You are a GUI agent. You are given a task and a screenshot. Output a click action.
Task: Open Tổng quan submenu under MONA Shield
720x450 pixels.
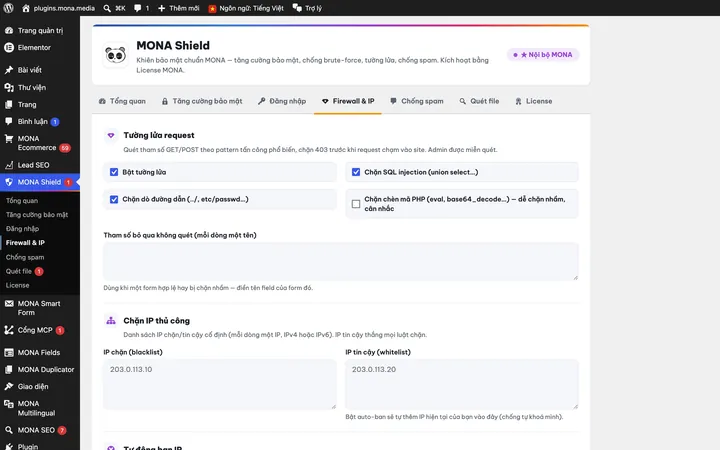(22, 201)
